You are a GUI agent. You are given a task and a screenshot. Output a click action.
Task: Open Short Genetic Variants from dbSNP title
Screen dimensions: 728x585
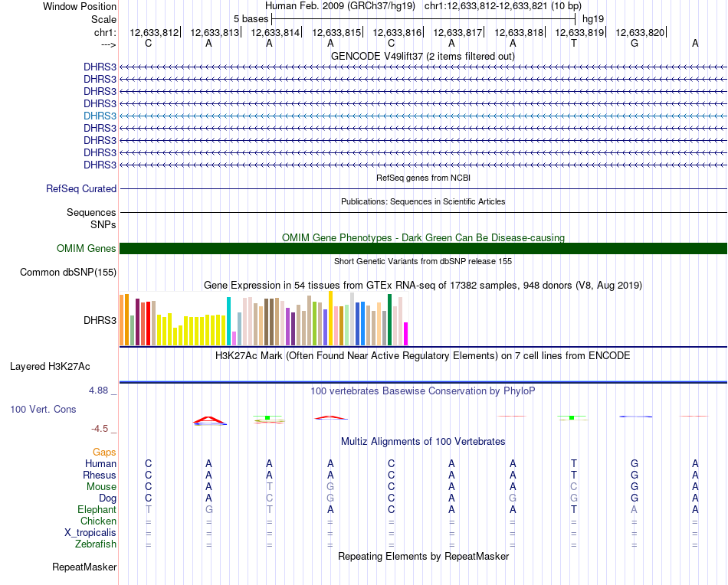[423, 261]
